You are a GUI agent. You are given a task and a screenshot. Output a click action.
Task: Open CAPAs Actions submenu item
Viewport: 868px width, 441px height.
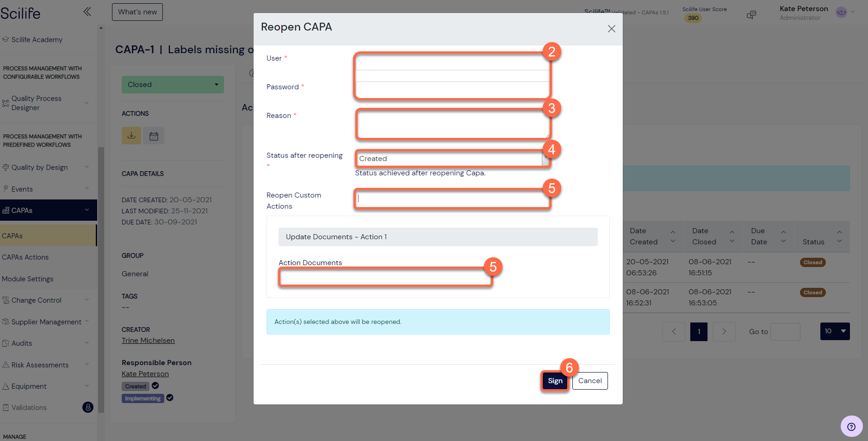(25, 257)
